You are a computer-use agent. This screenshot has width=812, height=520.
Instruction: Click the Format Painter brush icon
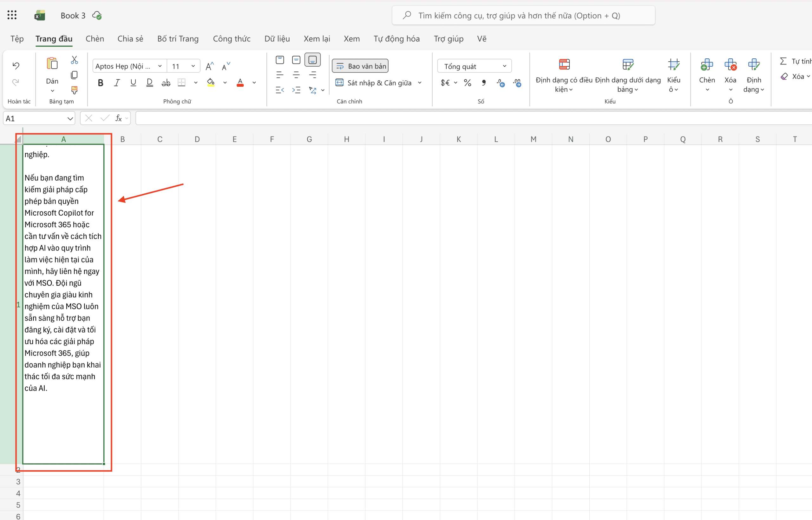(x=74, y=90)
